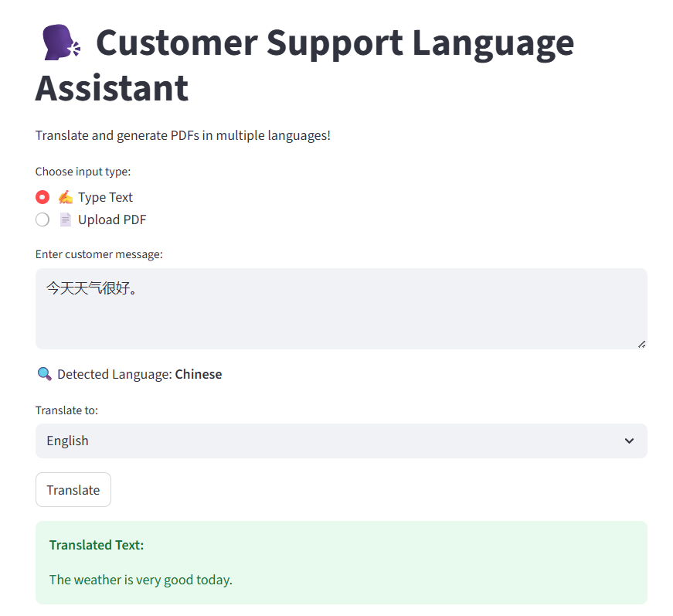
Task: Open the English language dropdown
Action: point(342,441)
